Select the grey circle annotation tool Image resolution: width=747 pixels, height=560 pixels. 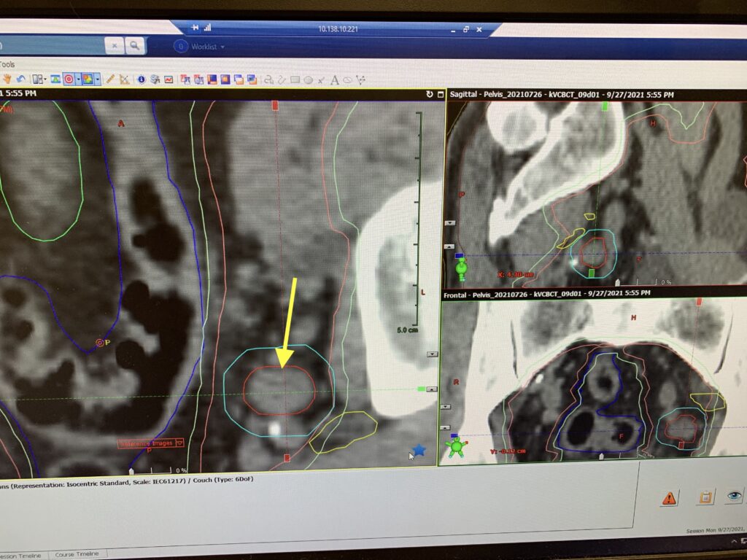point(309,80)
